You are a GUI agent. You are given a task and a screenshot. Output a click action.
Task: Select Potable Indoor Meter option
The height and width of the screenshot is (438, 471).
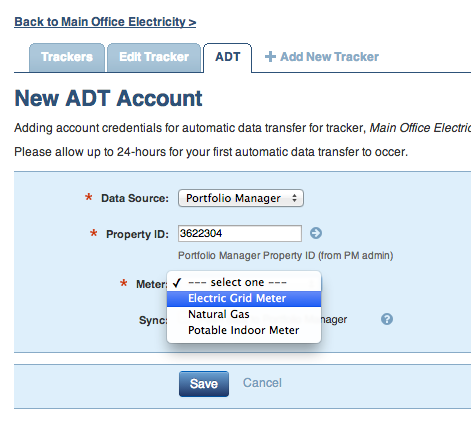[x=244, y=330]
